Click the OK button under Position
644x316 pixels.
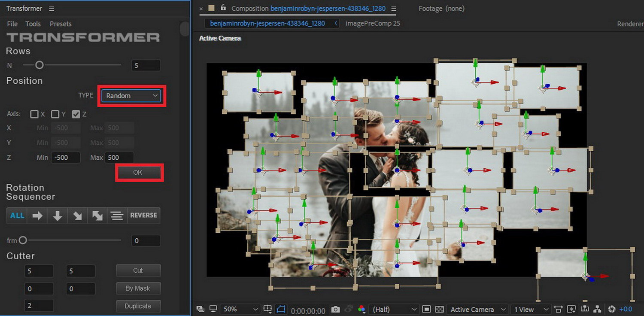(x=137, y=173)
